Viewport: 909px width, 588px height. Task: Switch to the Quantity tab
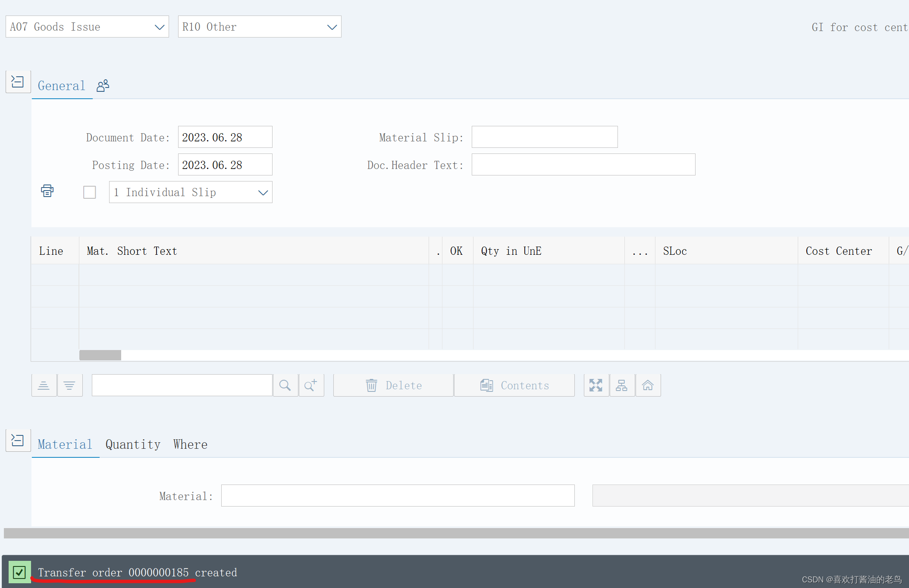point(133,444)
